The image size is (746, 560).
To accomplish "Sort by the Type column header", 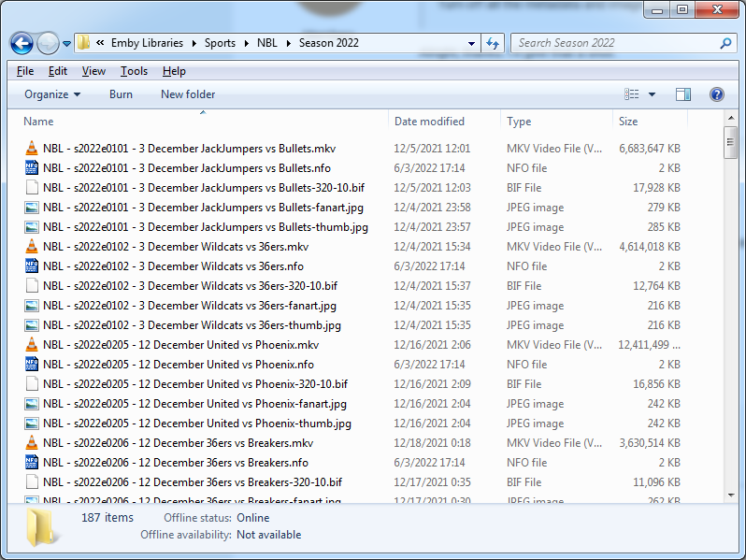I will 519,122.
